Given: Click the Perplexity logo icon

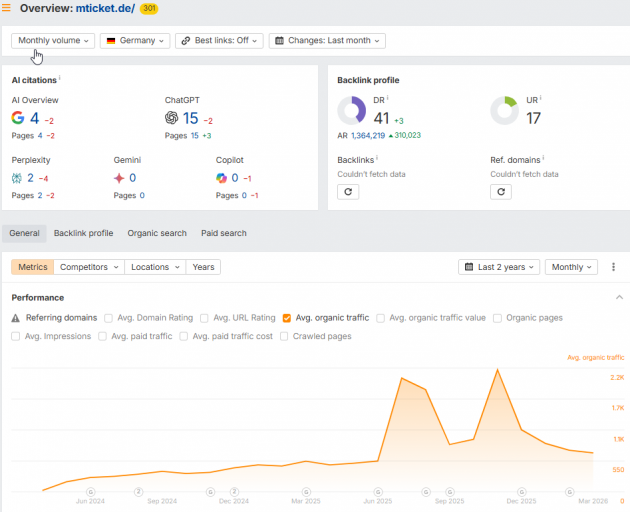Looking at the screenshot, I should [17, 178].
